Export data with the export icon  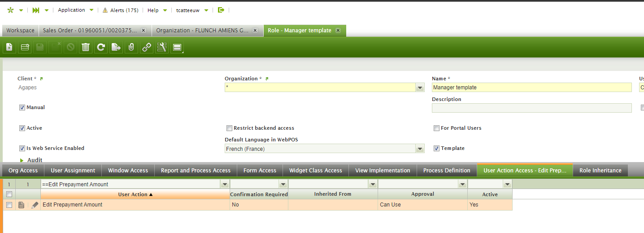point(116,47)
